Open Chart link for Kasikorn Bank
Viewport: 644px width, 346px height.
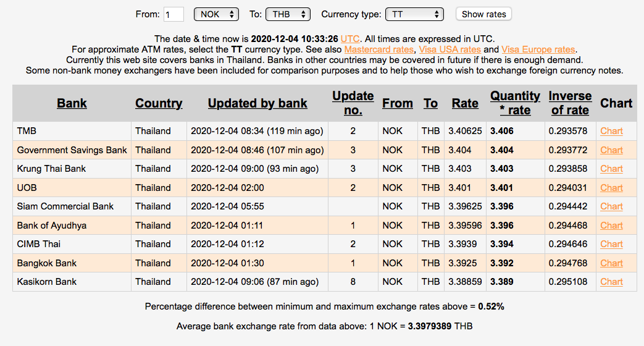click(x=611, y=282)
